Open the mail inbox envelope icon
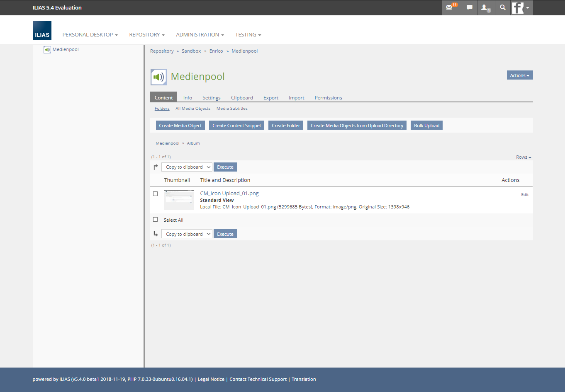 (450, 7)
